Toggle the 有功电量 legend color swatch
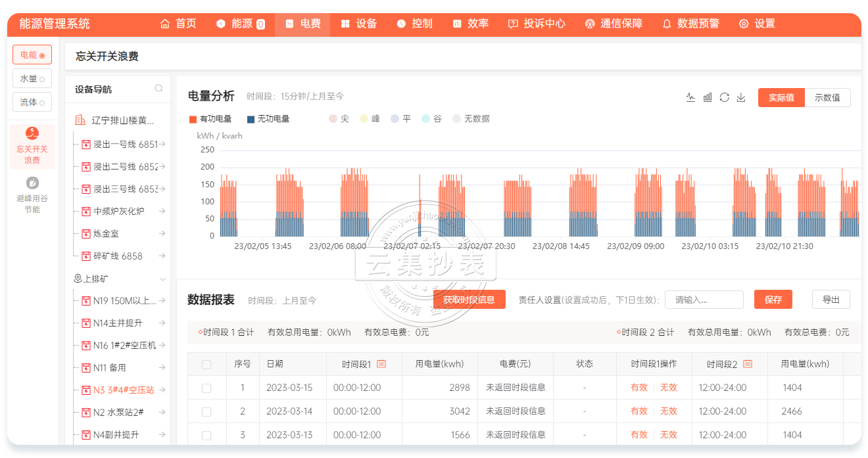This screenshot has height=458, width=868. 193,119
